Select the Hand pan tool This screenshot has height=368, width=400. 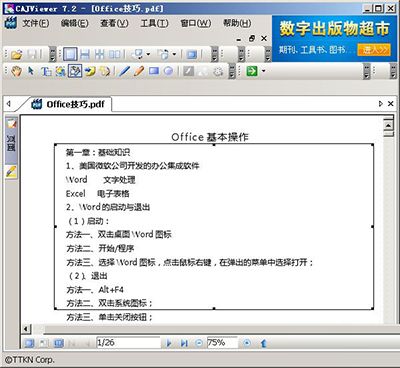16,71
